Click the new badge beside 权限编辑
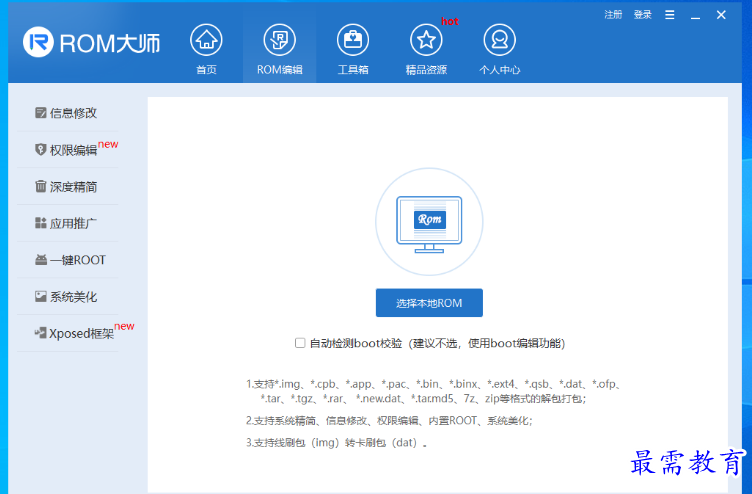 (108, 144)
